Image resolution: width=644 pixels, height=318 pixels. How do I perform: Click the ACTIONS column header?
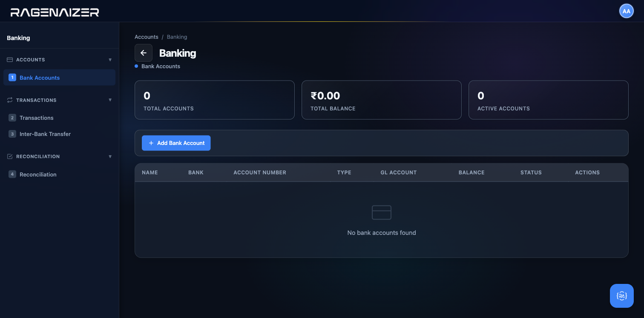click(x=587, y=173)
